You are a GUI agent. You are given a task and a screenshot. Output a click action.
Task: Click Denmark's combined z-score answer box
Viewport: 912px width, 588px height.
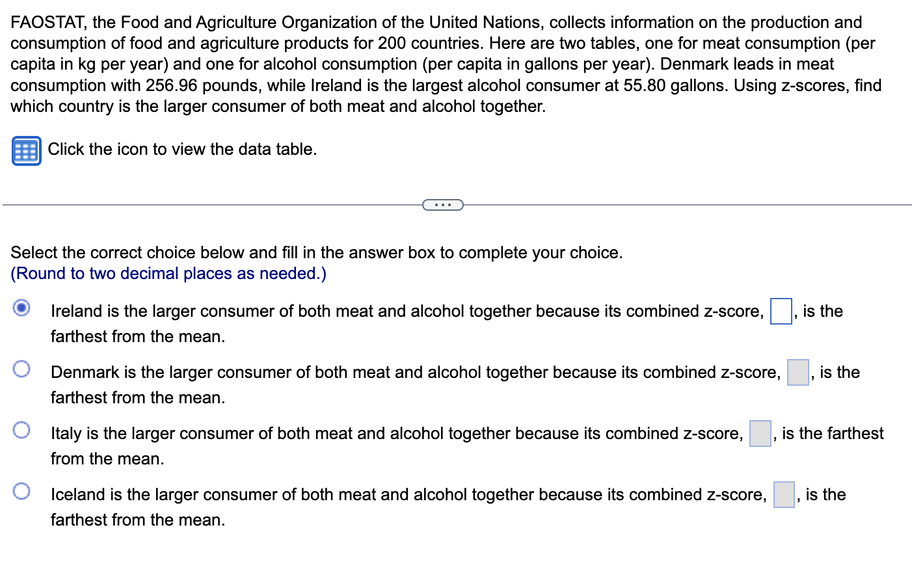[798, 373]
